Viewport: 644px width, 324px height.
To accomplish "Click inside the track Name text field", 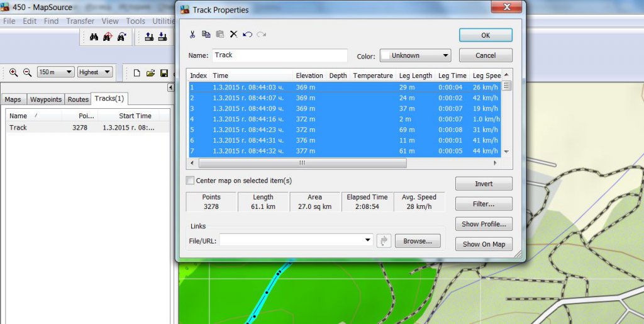I will pyautogui.click(x=280, y=55).
